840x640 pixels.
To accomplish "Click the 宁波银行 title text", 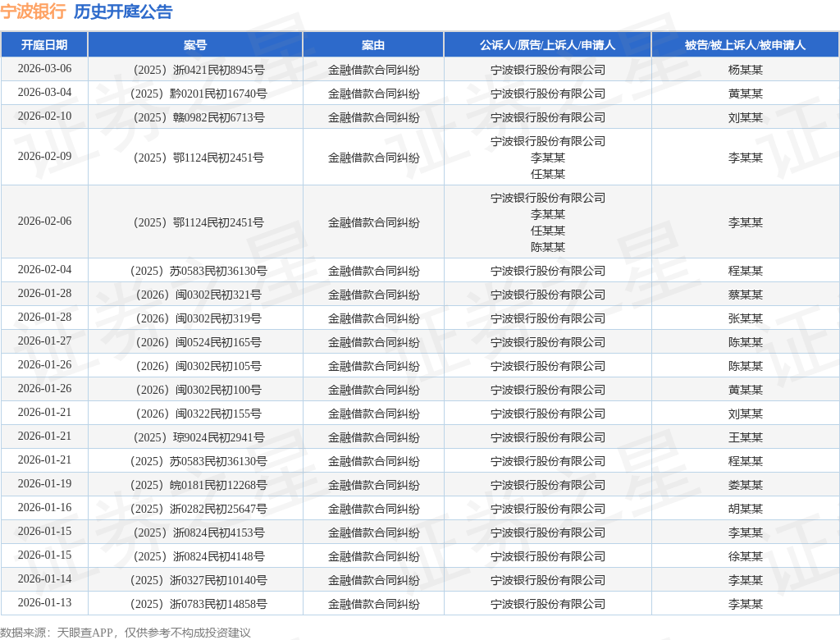I will click(33, 11).
